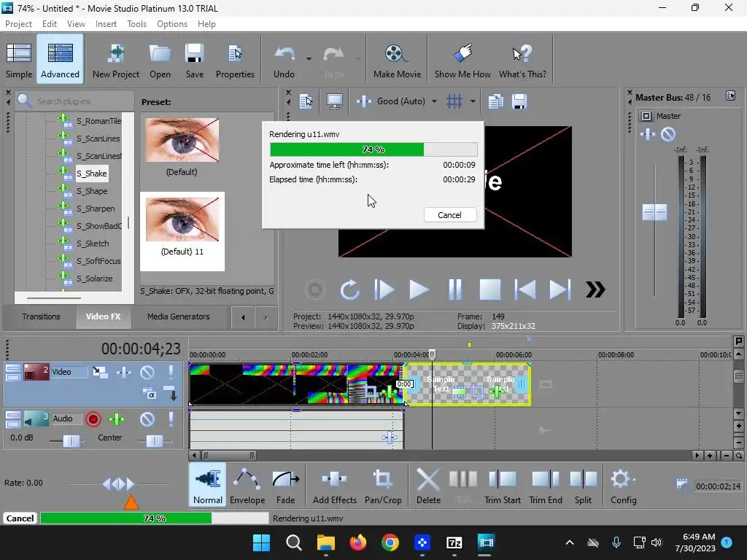
Task: Go to the project end
Action: click(560, 289)
